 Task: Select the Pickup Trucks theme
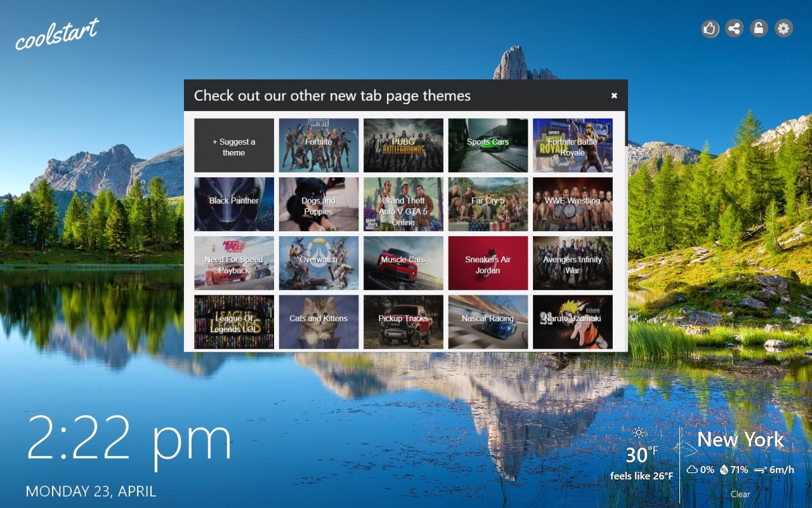[x=403, y=322]
